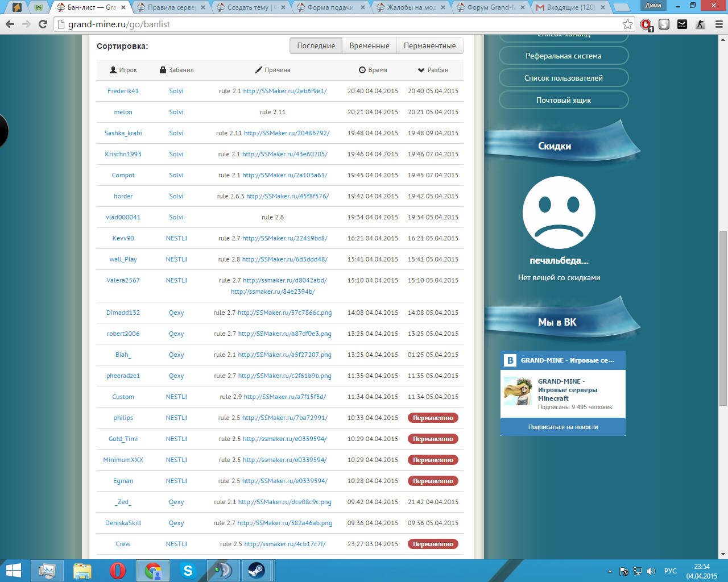Launch Opera from the taskbar
This screenshot has height=582, width=728.
click(x=118, y=571)
